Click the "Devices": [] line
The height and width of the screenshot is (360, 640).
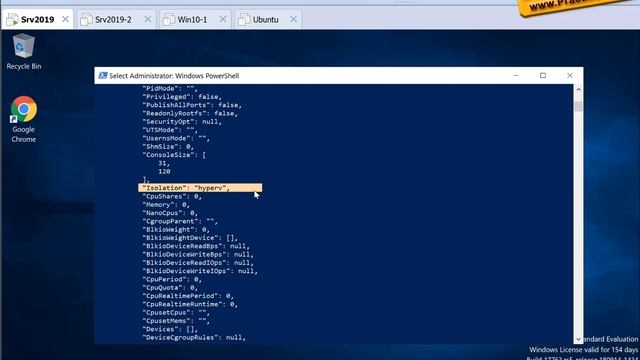[x=170, y=329]
